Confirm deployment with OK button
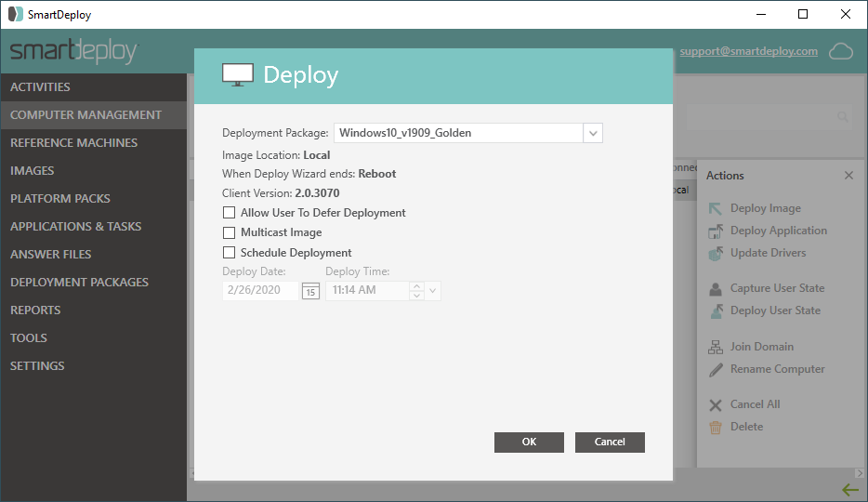868x502 pixels. click(529, 443)
